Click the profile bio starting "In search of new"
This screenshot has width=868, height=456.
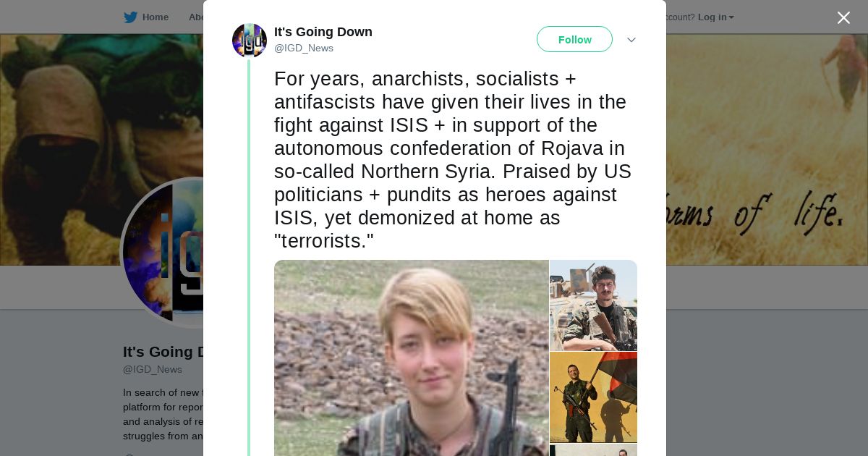coord(163,414)
